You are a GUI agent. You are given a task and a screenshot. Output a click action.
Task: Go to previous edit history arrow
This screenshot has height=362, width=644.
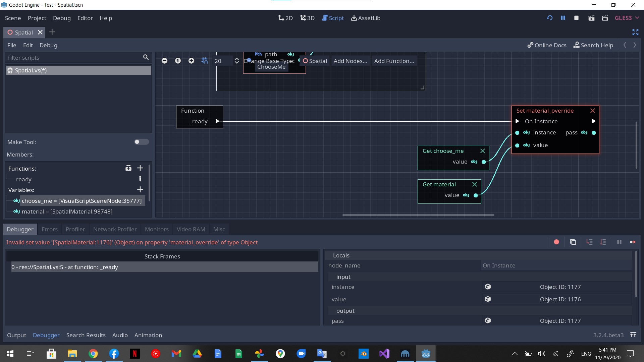coord(625,45)
